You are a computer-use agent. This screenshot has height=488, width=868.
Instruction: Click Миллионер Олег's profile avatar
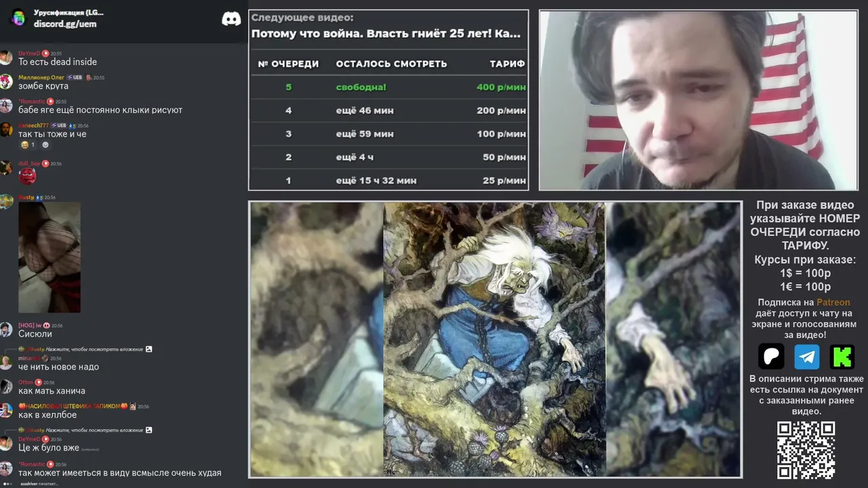click(x=5, y=82)
